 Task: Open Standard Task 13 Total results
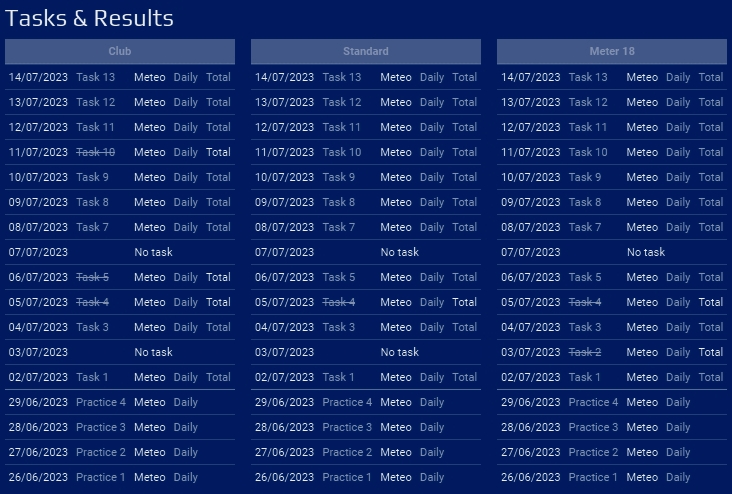464,77
